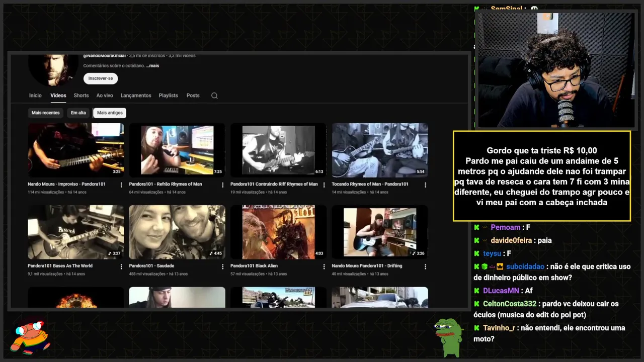644x362 pixels.
Task: Sort videos by Em alta
Action: 78,113
